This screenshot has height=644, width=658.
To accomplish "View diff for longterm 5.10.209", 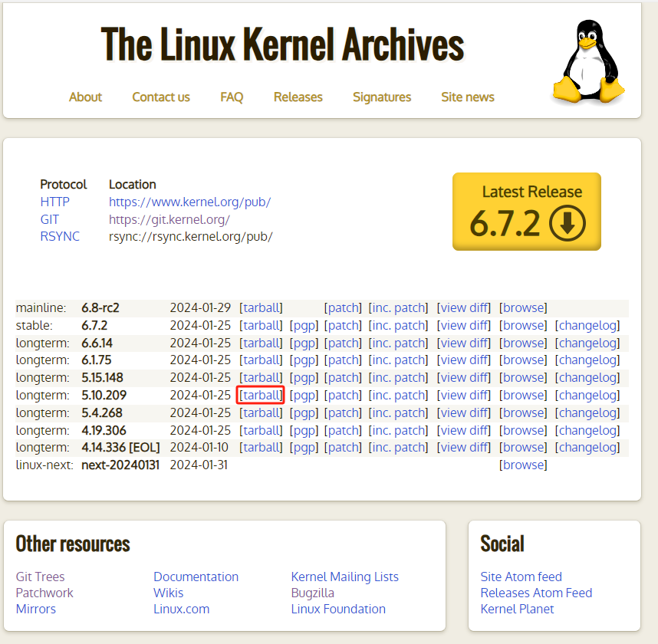I will 464,395.
